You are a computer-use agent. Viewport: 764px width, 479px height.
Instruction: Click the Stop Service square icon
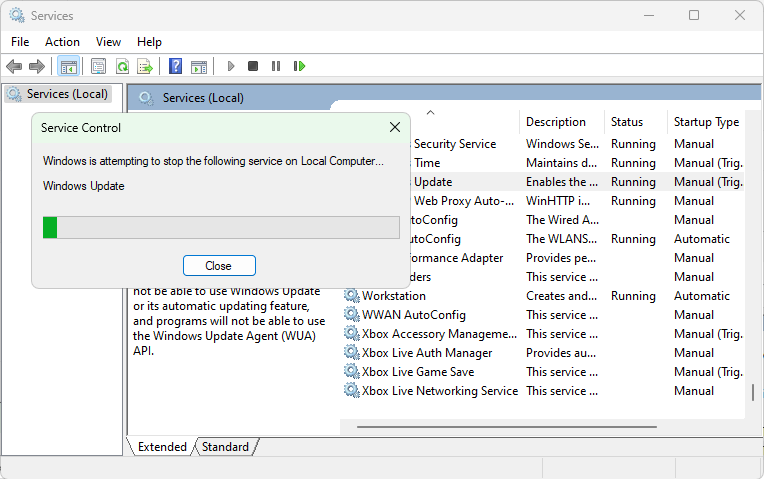coord(253,66)
